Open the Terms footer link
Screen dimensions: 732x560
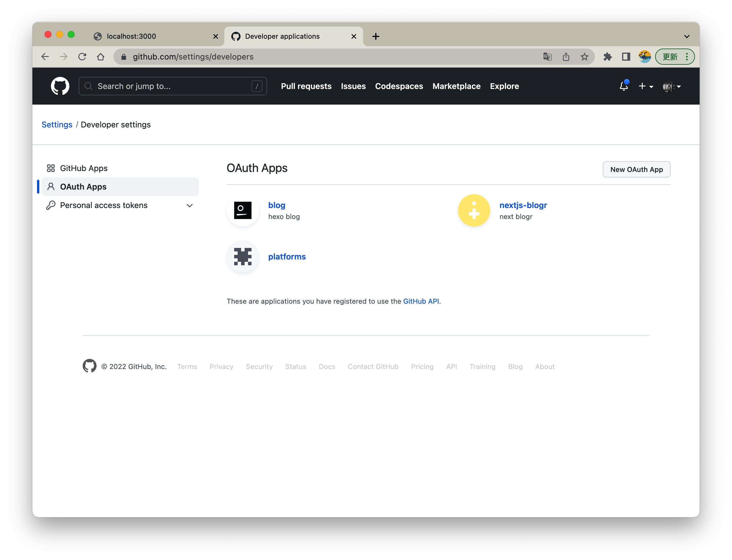[x=187, y=366]
